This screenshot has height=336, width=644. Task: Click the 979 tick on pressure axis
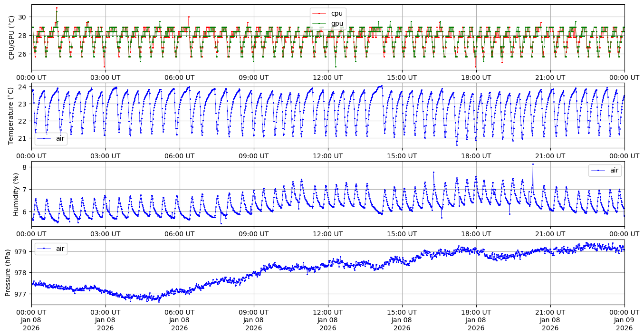click(22, 251)
